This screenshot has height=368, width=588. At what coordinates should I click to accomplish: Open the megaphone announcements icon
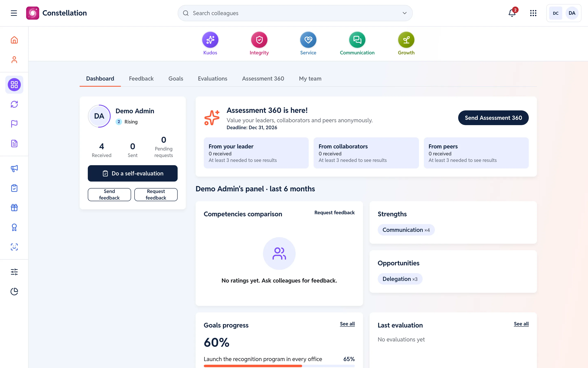click(14, 168)
